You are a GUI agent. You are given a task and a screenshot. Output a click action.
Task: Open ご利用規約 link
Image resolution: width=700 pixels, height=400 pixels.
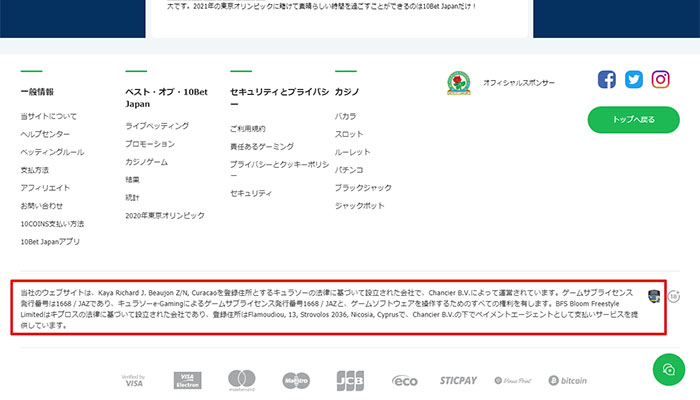(248, 129)
